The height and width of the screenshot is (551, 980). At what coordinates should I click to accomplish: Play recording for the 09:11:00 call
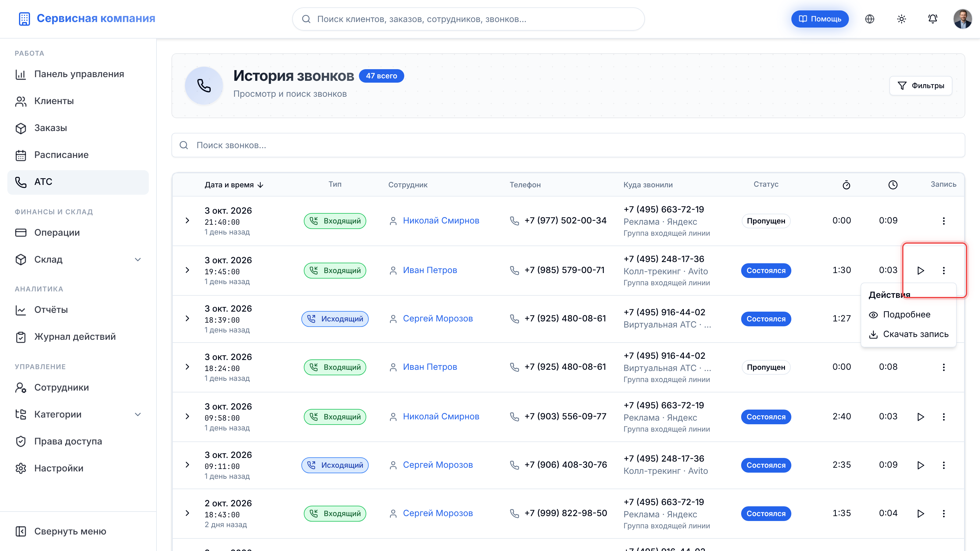pos(920,465)
